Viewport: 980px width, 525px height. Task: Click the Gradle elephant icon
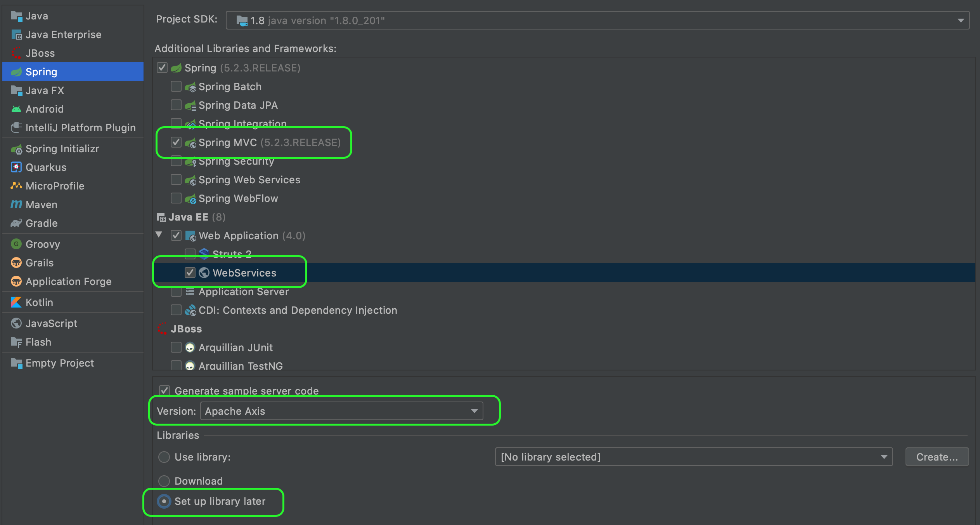coord(16,223)
